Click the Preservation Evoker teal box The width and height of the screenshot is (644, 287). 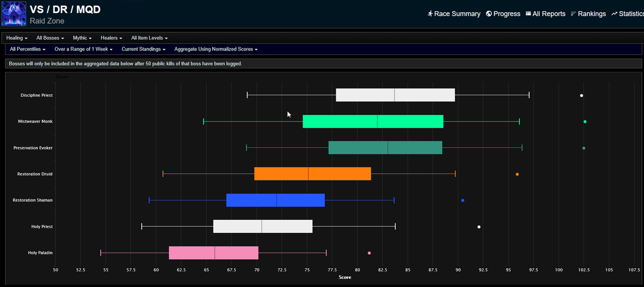tap(385, 148)
